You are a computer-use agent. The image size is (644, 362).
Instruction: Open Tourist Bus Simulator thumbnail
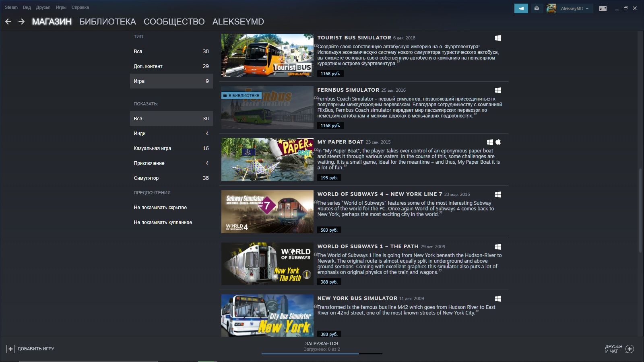click(267, 55)
